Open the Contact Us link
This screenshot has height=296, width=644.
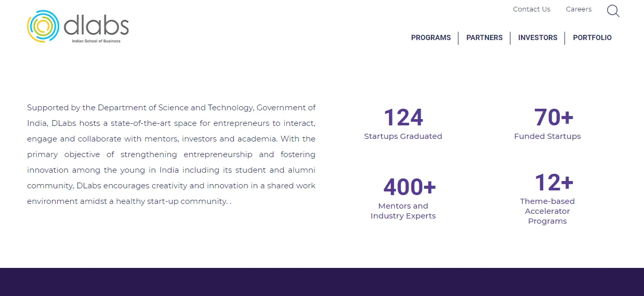531,9
